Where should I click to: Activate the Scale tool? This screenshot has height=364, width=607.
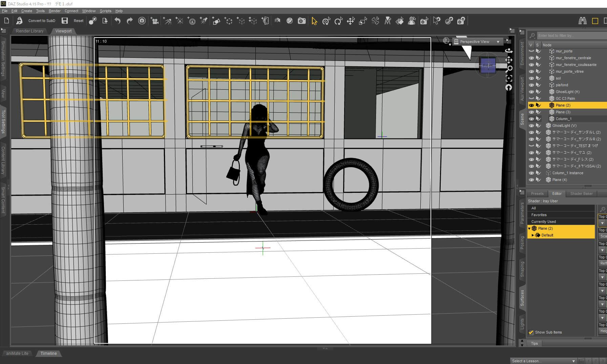(x=363, y=21)
